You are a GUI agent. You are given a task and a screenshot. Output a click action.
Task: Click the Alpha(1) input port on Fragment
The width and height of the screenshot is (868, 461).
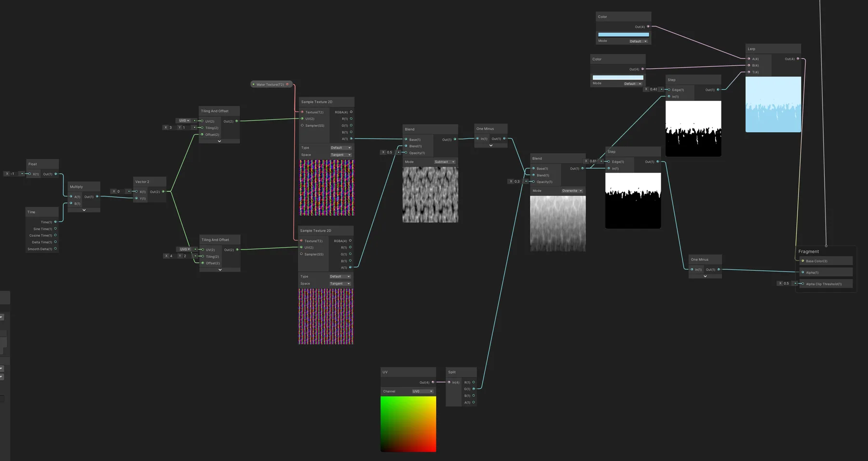pyautogui.click(x=803, y=273)
